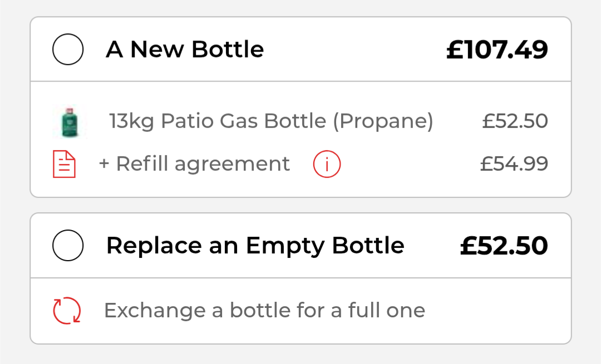Screen dimensions: 601x364
Task: Click the £54.99 refill agreement price
Action: [x=514, y=164]
